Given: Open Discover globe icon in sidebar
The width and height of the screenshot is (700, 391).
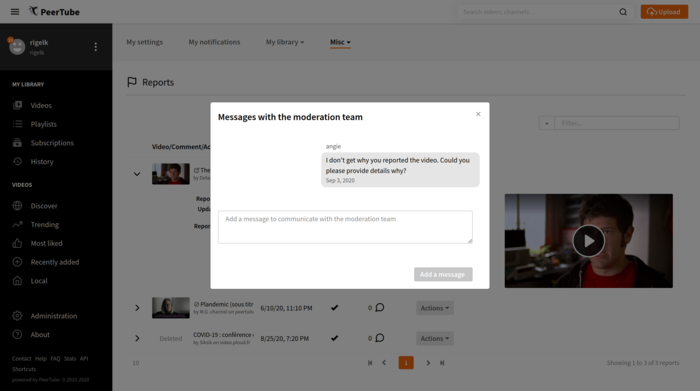Looking at the screenshot, I should point(17,206).
